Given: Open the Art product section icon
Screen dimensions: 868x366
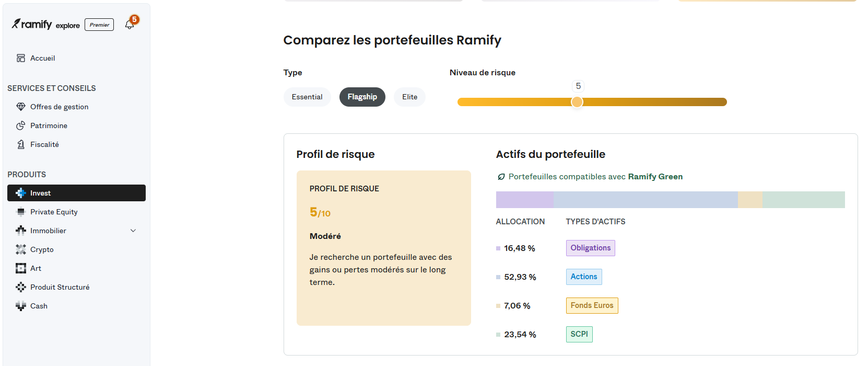Looking at the screenshot, I should 21,268.
